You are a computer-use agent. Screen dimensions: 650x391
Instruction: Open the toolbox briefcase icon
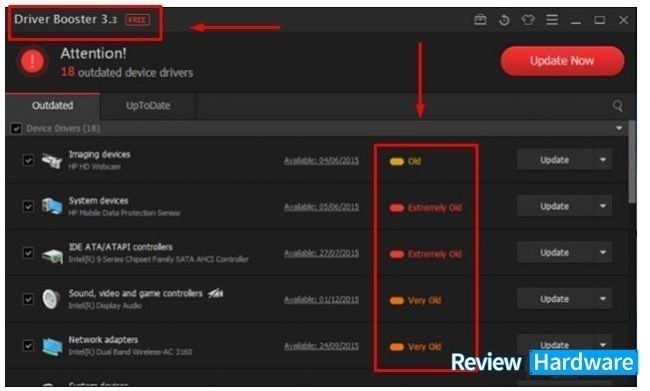click(x=480, y=19)
